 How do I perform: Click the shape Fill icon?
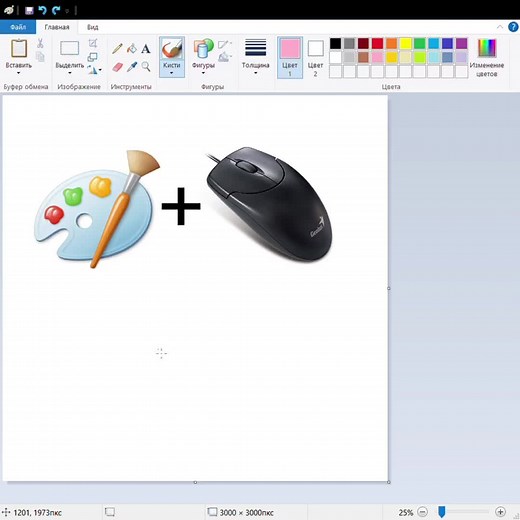[224, 57]
